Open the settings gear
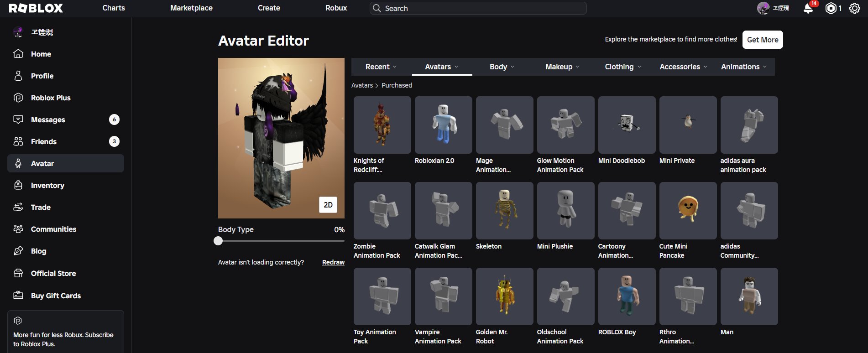This screenshot has width=868, height=353. click(855, 8)
